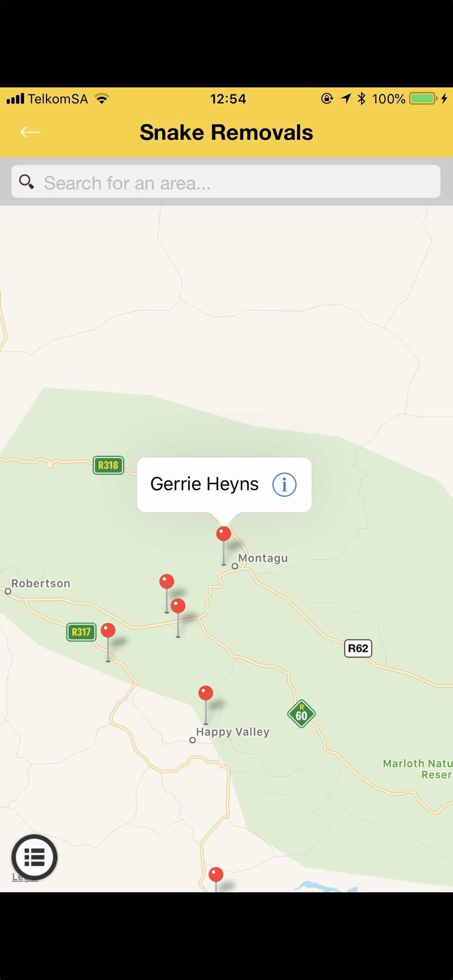Tap the R62 road shield

click(x=358, y=648)
